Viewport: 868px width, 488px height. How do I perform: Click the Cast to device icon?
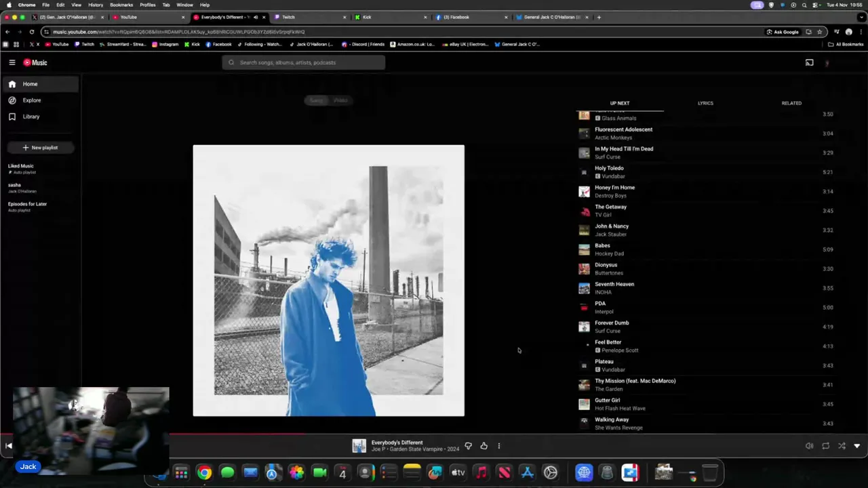pos(809,62)
